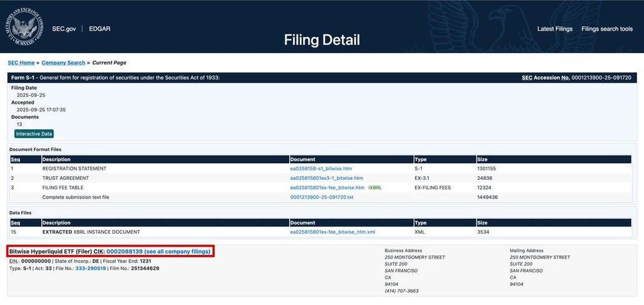This screenshot has width=644, height=305.
Task: Select accession number 0001213900-25-091720 text
Action: coord(602,77)
